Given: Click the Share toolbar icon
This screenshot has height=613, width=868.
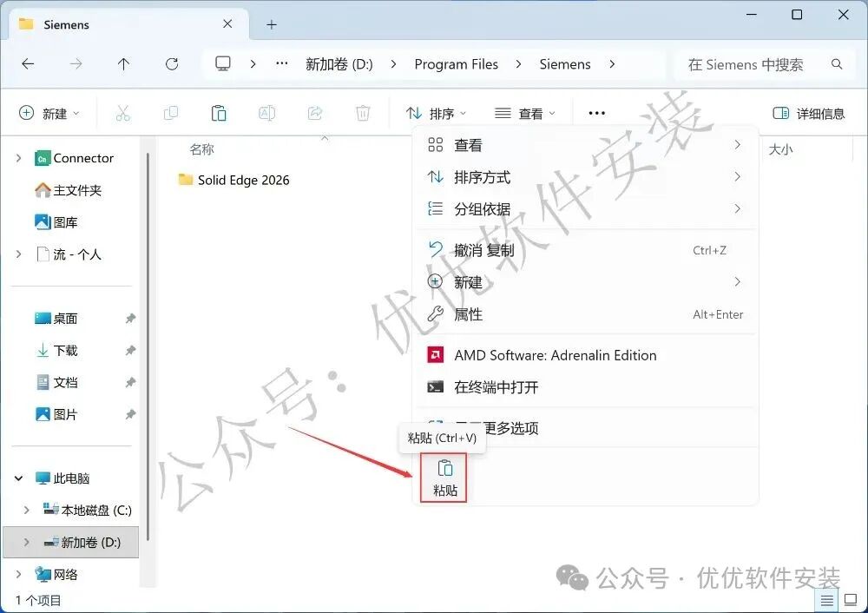Looking at the screenshot, I should pos(315,114).
